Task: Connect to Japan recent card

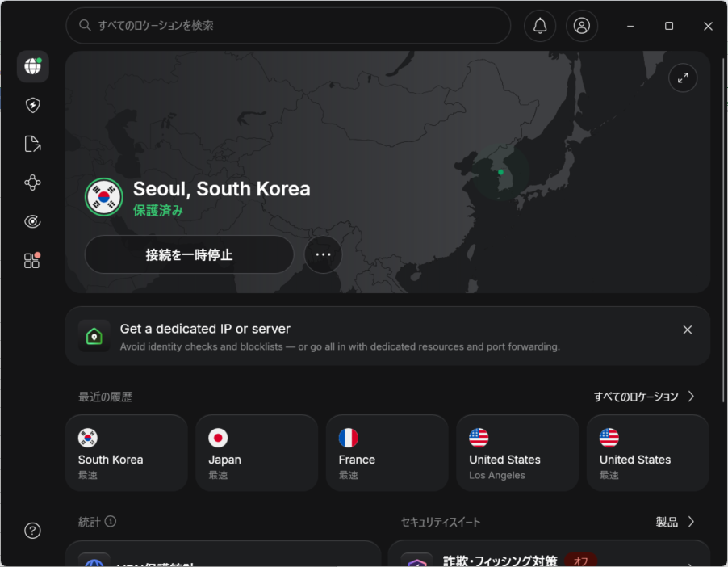Action: 257,453
